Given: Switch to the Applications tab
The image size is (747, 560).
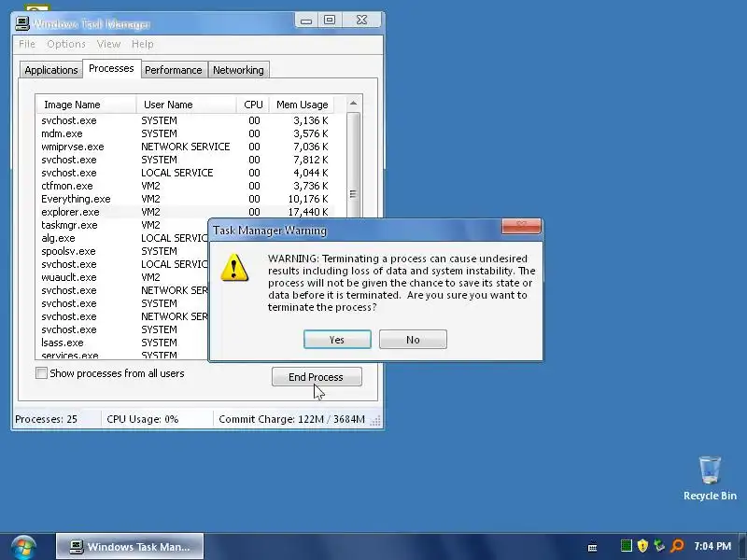Looking at the screenshot, I should point(51,70).
